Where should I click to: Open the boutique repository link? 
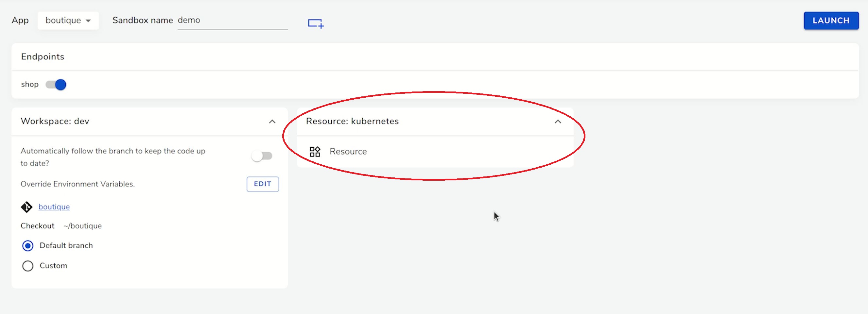point(54,207)
